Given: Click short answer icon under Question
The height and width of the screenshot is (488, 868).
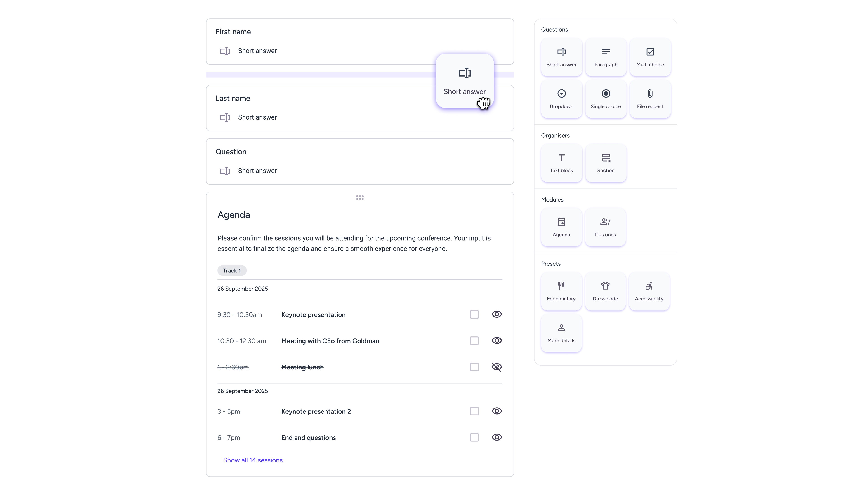Looking at the screenshot, I should 225,171.
